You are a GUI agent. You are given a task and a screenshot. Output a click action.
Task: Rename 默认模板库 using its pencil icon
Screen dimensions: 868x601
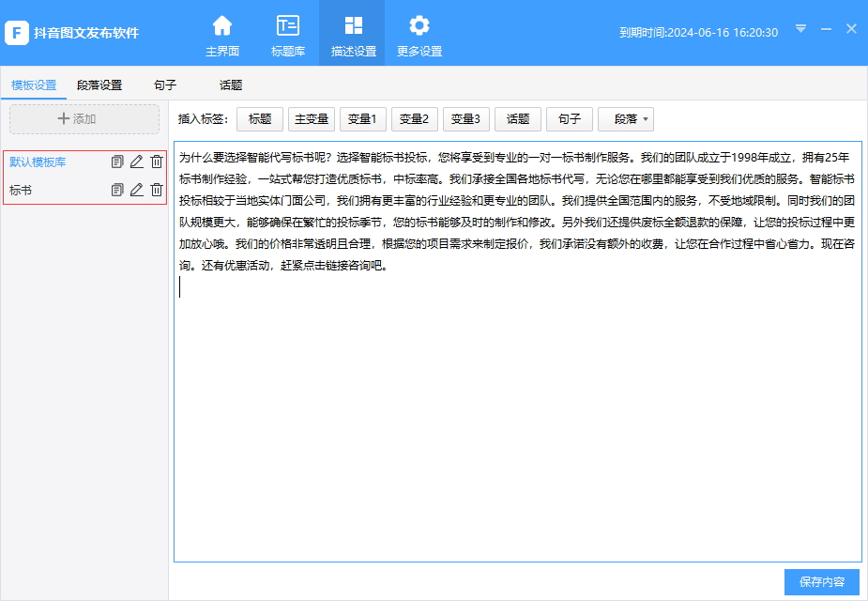(136, 162)
